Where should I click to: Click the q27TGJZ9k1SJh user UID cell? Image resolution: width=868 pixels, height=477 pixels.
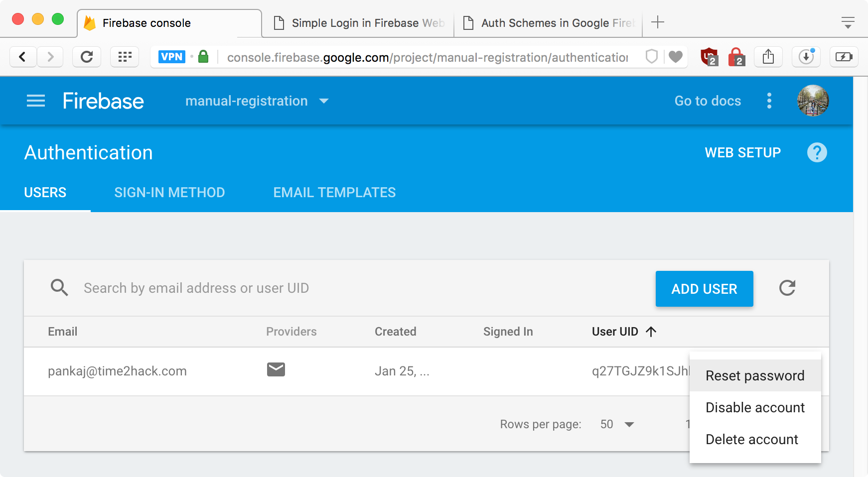tap(641, 371)
